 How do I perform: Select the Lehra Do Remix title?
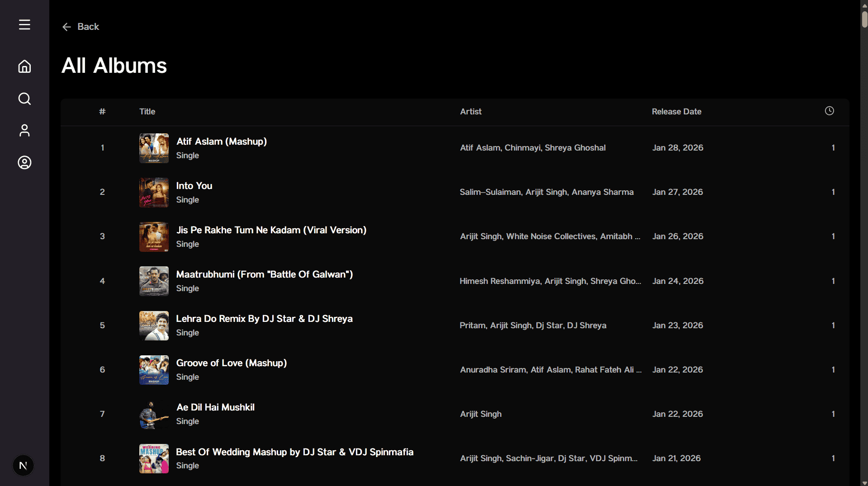(264, 319)
